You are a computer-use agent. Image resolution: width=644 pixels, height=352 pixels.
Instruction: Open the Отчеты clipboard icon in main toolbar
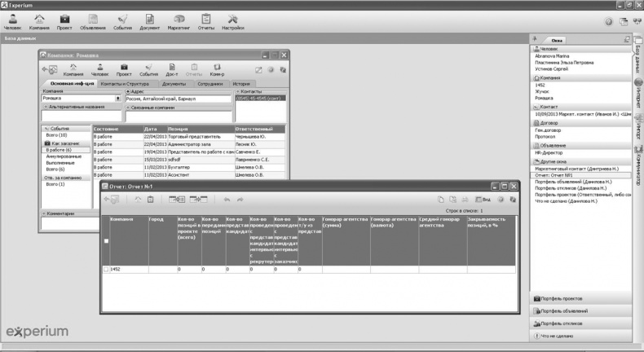point(205,20)
